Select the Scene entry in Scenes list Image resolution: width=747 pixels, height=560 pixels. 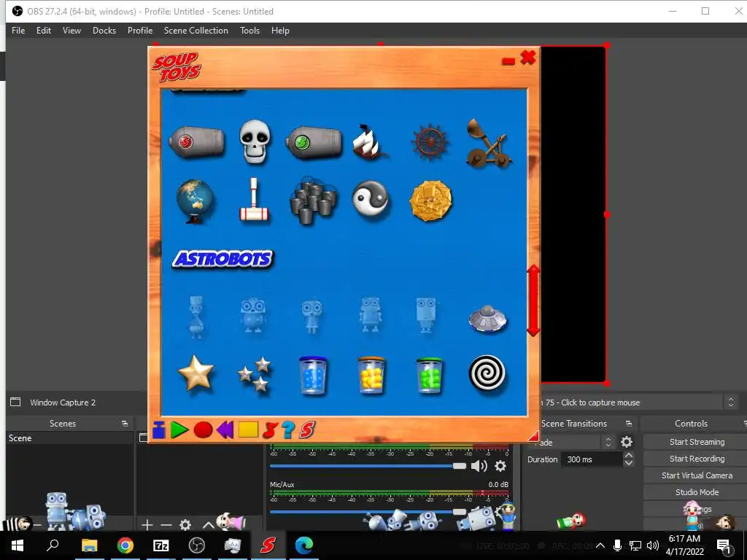point(70,438)
